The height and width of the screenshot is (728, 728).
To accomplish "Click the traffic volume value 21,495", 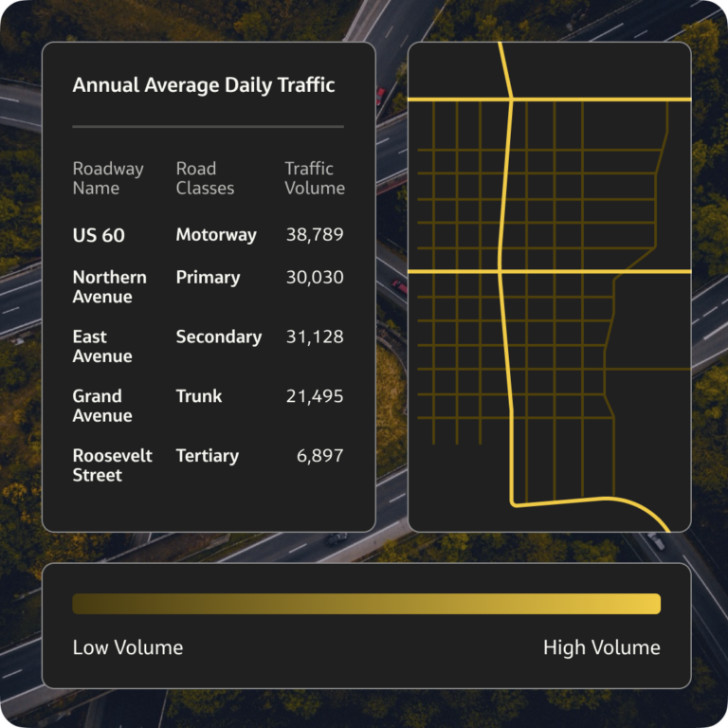I will [315, 396].
